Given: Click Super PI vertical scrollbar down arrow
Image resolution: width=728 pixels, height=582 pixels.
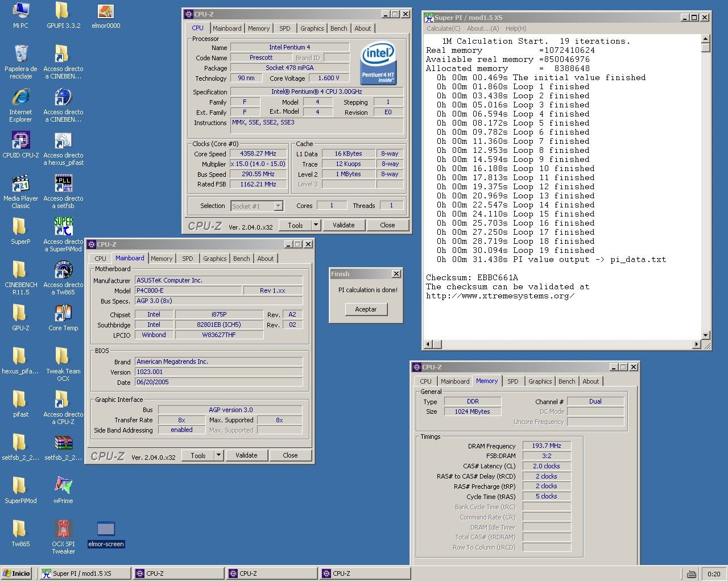Looking at the screenshot, I should [706, 335].
